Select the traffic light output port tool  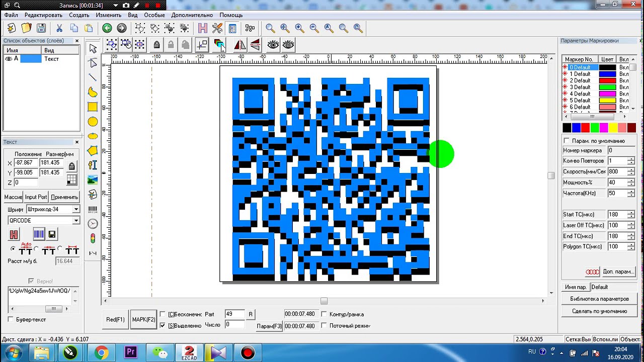coord(93,238)
